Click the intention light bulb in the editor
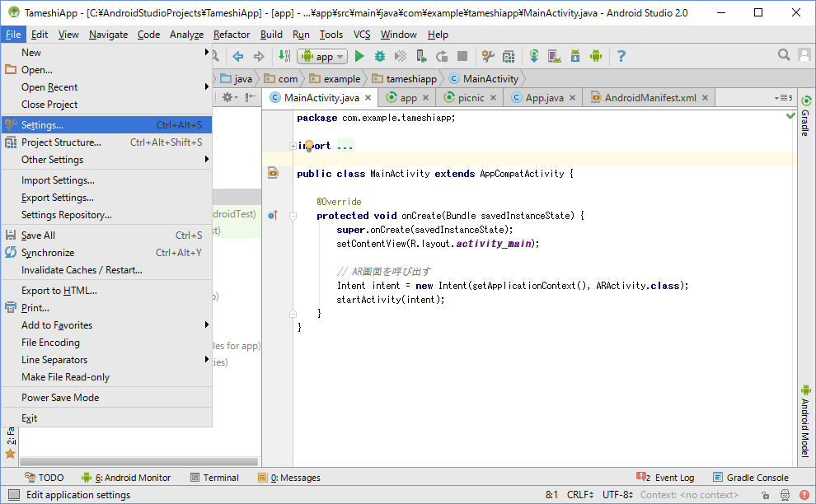Image resolution: width=816 pixels, height=504 pixels. pyautogui.click(x=308, y=145)
